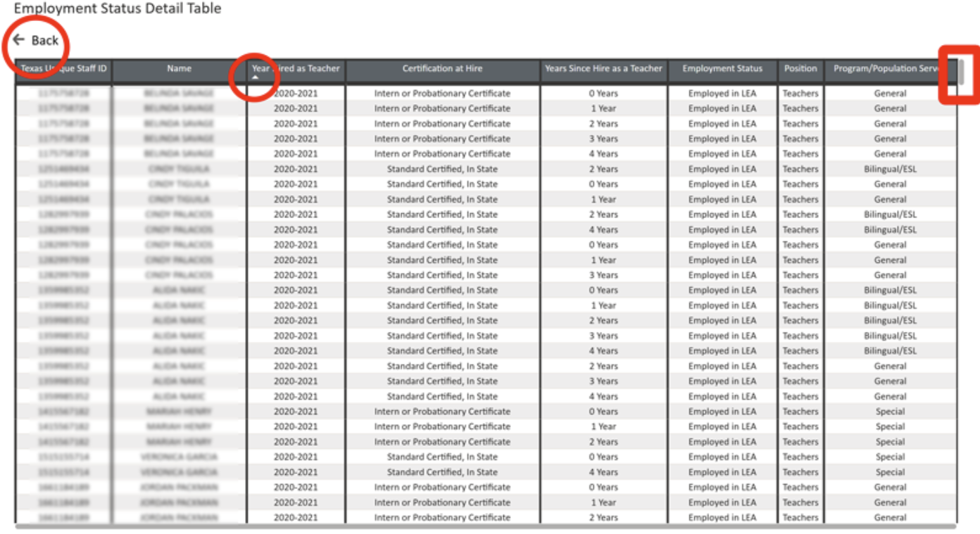Click the Certification at Hire column header
The image size is (980, 534).
[x=443, y=69]
